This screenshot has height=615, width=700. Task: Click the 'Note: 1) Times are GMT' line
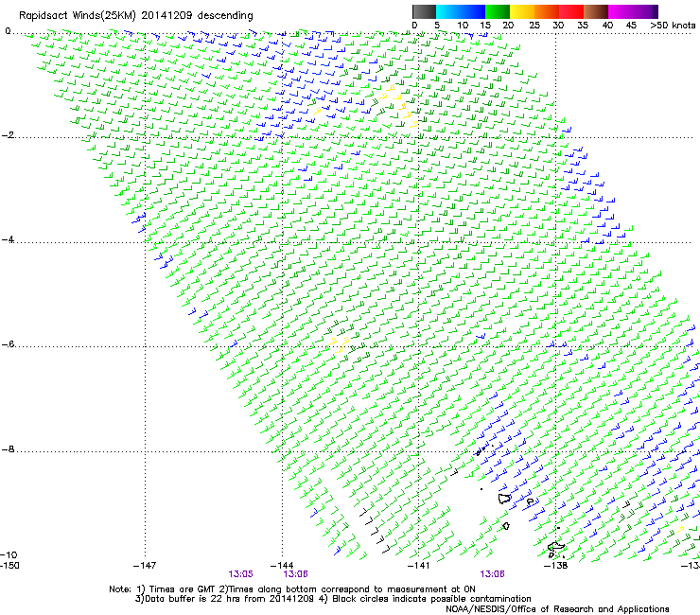click(x=292, y=589)
